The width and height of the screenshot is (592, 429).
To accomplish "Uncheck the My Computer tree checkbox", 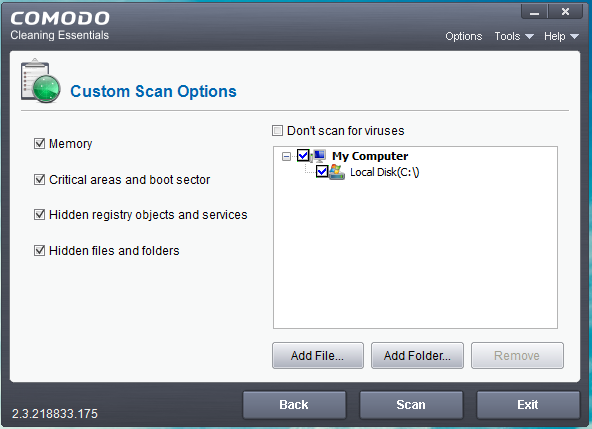I will point(303,155).
